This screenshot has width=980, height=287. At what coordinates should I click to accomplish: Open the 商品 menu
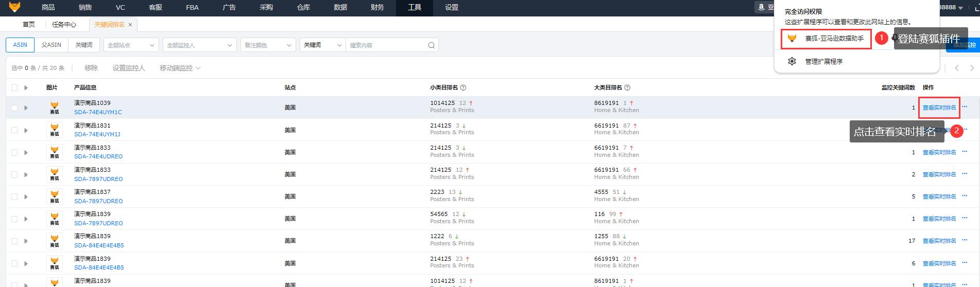48,7
